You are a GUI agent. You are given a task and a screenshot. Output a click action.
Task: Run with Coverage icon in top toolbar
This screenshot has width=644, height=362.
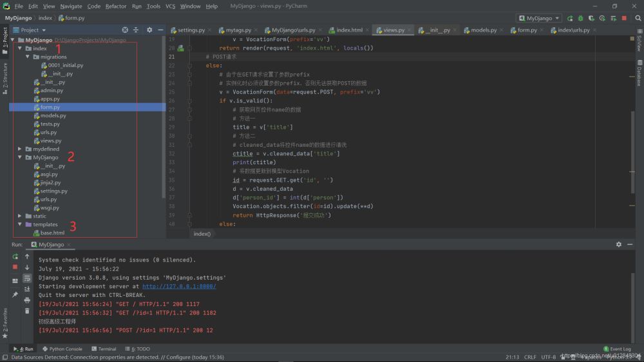click(x=591, y=18)
